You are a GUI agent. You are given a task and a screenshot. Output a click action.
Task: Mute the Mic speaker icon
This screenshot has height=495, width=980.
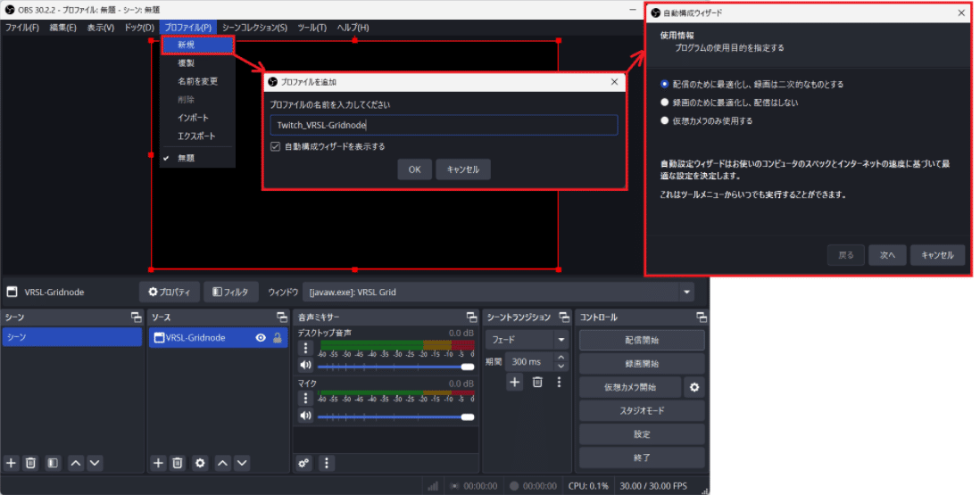click(x=305, y=416)
